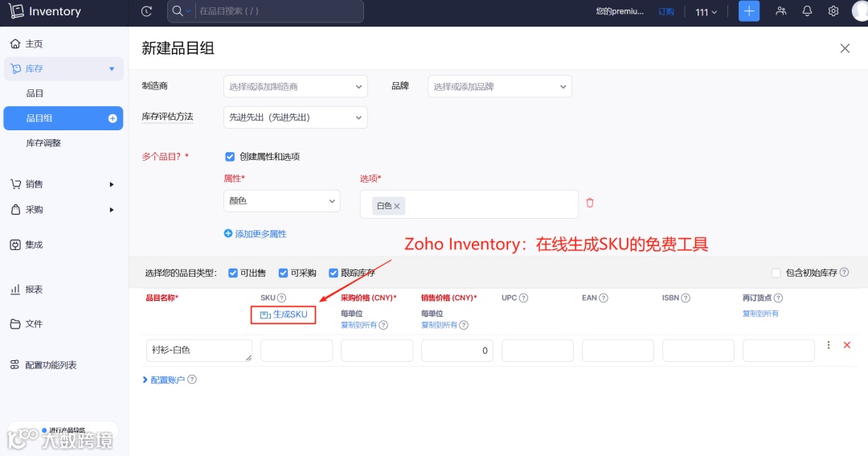Image resolution: width=868 pixels, height=456 pixels.
Task: Open the 品牌 dropdown
Action: [x=500, y=86]
